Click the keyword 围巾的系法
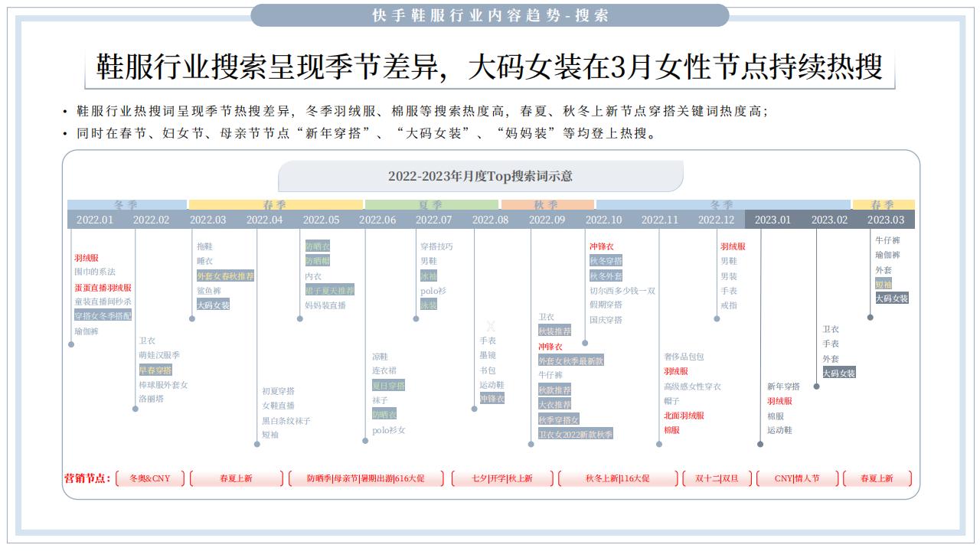 (x=95, y=272)
